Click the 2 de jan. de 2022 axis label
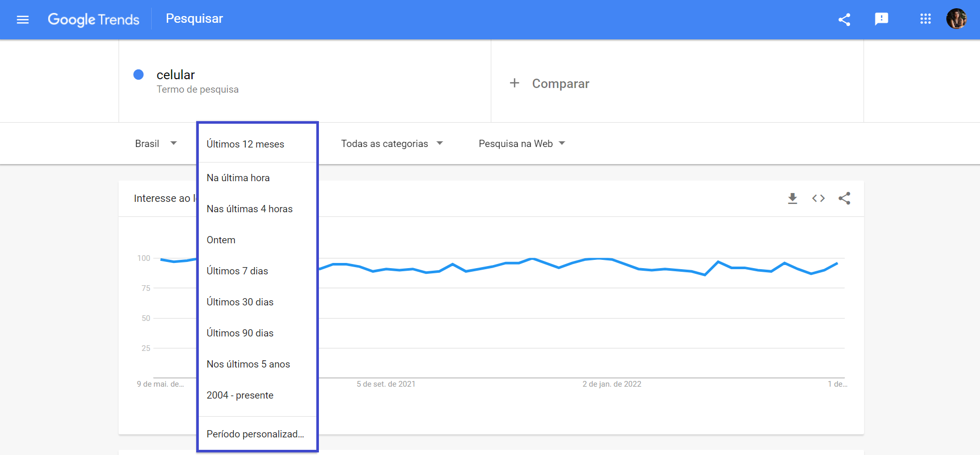980x455 pixels. click(612, 384)
